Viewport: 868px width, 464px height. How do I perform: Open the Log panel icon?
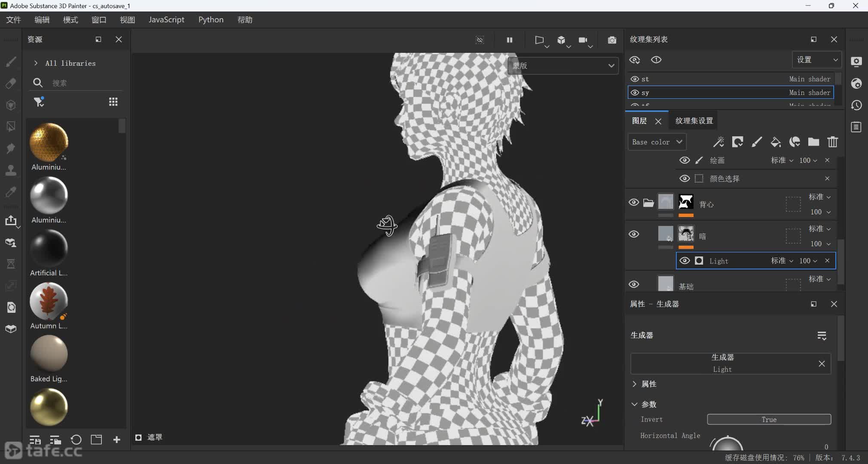pos(856,127)
